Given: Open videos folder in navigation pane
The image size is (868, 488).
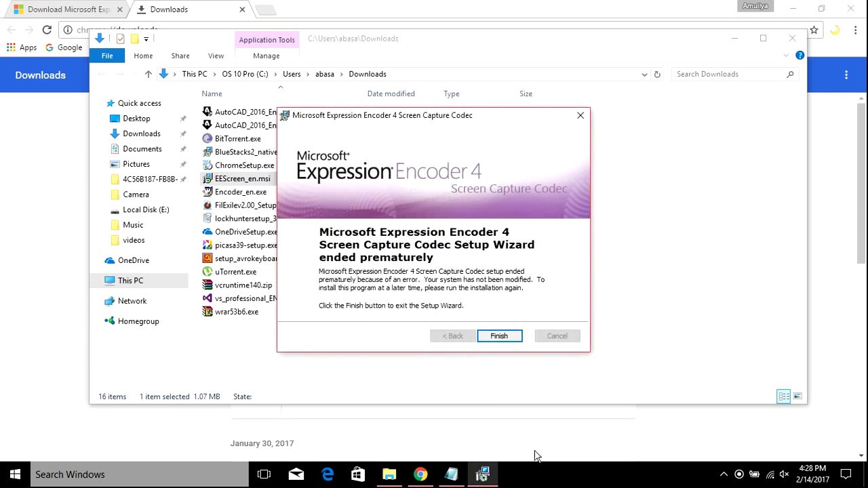Looking at the screenshot, I should point(134,240).
